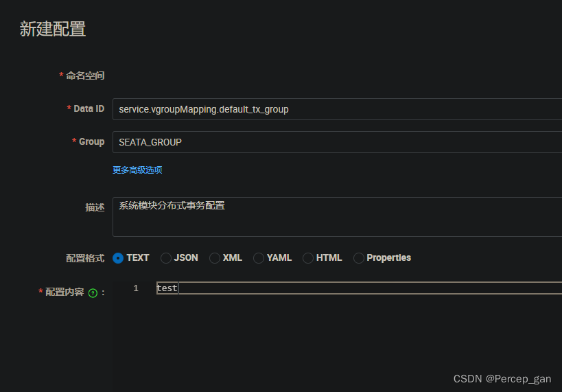Click the CSDN @Percep_gan watermark text
This screenshot has height=392, width=562.
pos(502,379)
